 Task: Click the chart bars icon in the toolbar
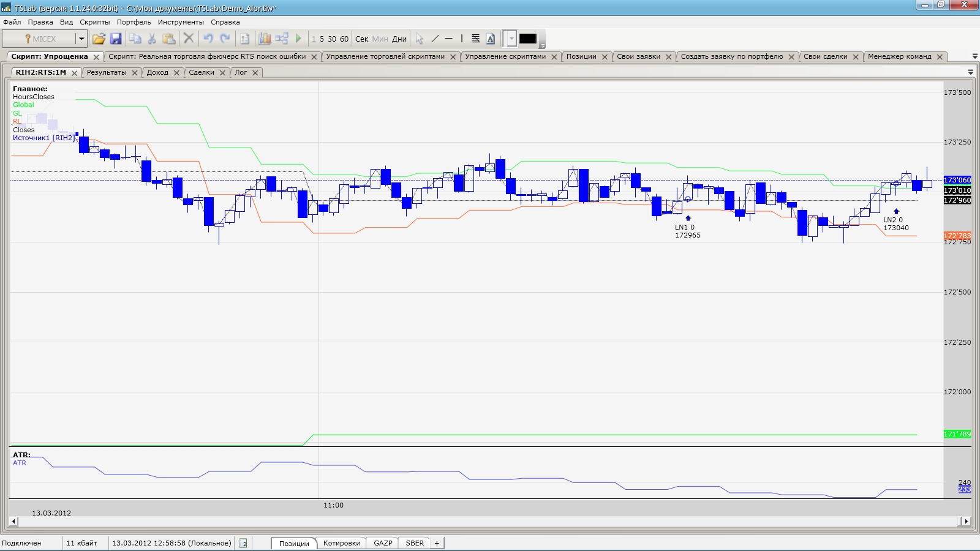[265, 39]
